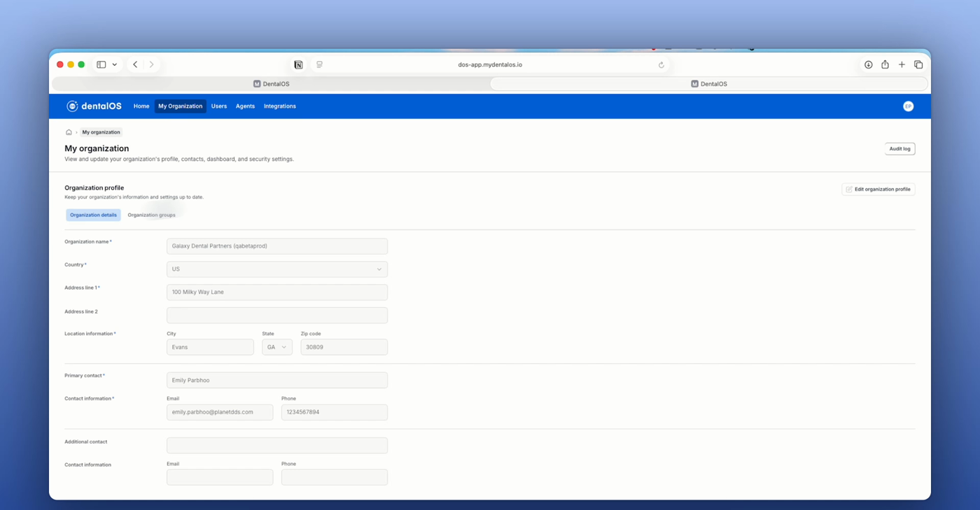Viewport: 980px width, 510px height.
Task: Go forward with Safari's forward arrow
Action: (151, 64)
